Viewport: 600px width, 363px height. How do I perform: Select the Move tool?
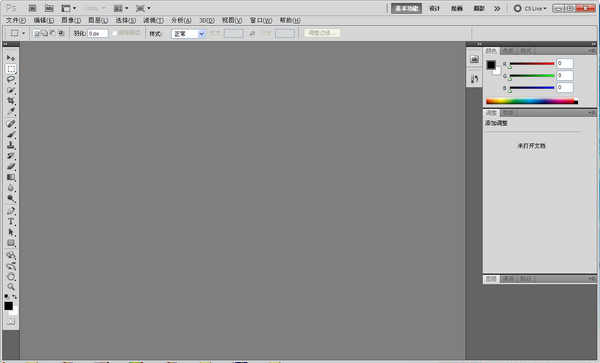11,58
